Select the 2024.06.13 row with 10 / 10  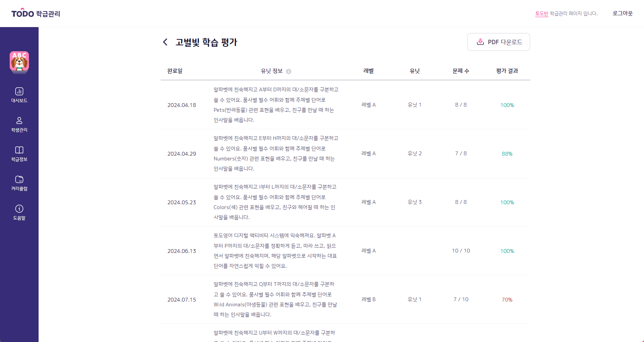tap(345, 251)
